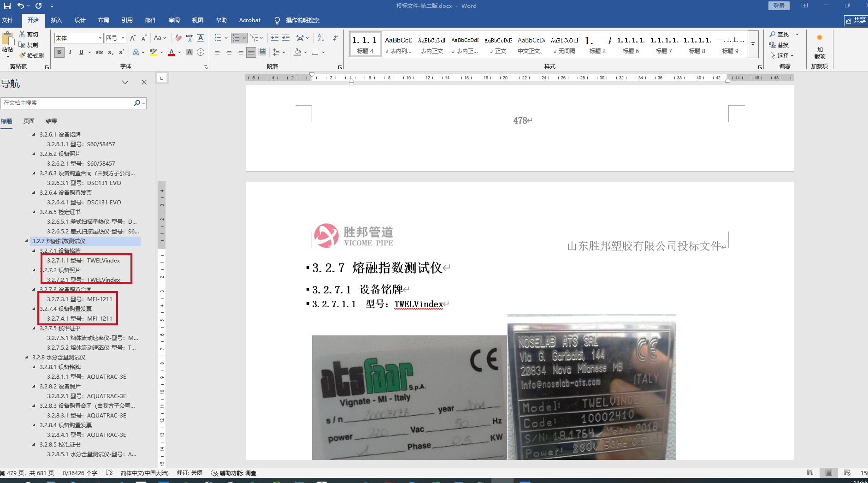The image size is (868, 483).
Task: Toggle italic formatting button
Action: (x=70, y=52)
